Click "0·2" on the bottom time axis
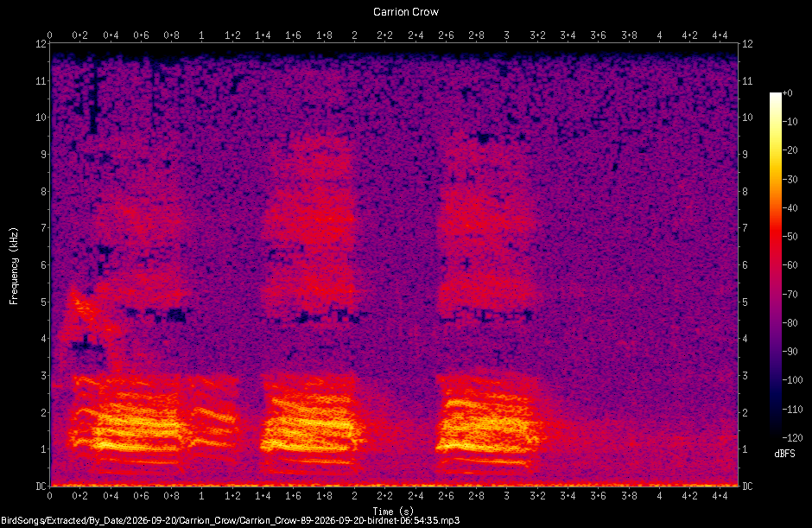Viewport: 812px width, 528px height. coord(79,496)
